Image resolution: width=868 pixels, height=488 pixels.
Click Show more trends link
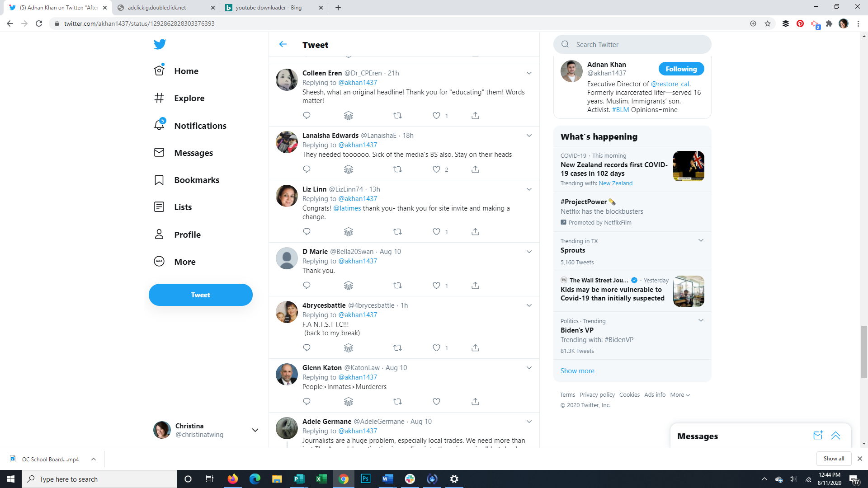tap(577, 371)
